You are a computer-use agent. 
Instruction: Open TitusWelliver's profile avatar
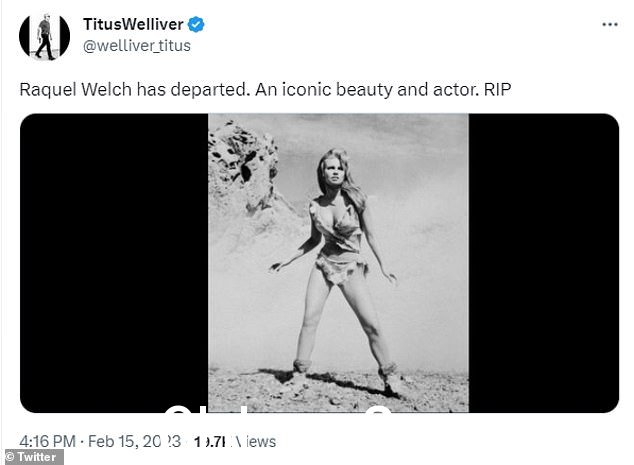click(x=44, y=36)
